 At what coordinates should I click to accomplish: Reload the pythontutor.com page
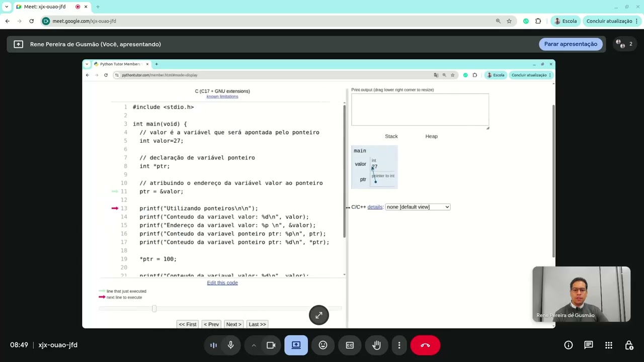106,75
